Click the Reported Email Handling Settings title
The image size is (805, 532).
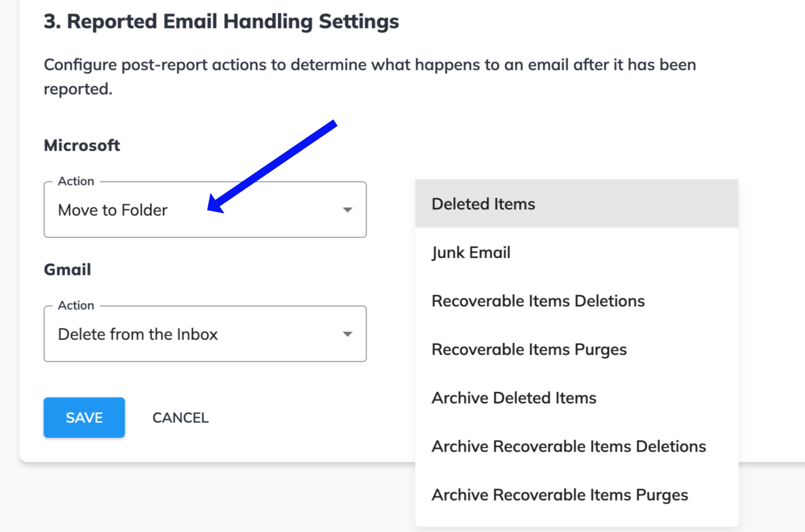[221, 21]
